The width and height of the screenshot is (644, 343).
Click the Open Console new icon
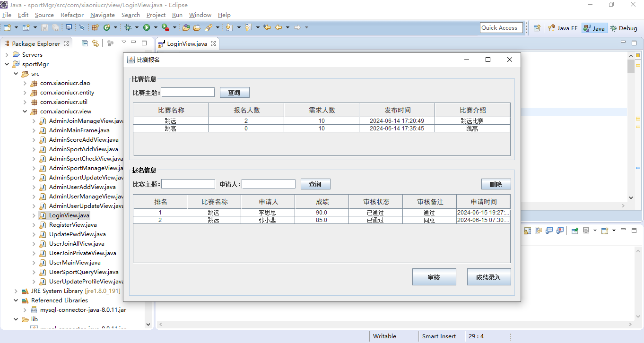[x=605, y=231]
